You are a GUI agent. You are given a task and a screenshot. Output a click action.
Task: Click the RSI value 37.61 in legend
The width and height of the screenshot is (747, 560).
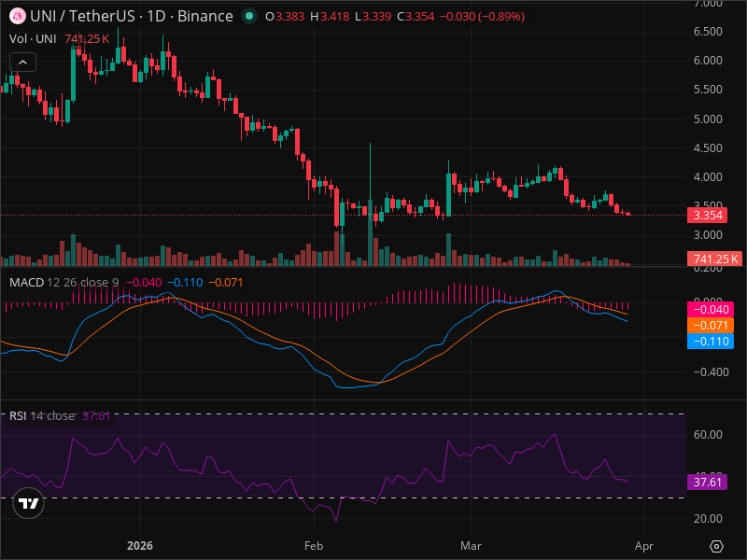pyautogui.click(x=96, y=416)
